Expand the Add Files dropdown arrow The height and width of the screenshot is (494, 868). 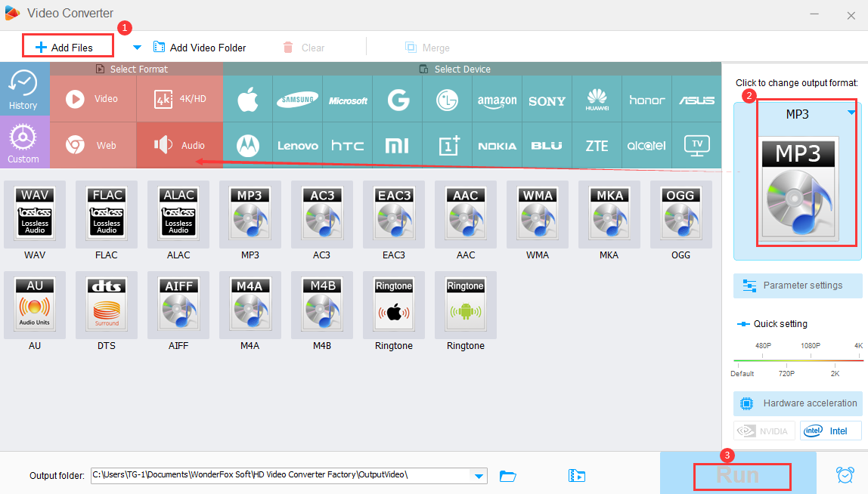(137, 48)
